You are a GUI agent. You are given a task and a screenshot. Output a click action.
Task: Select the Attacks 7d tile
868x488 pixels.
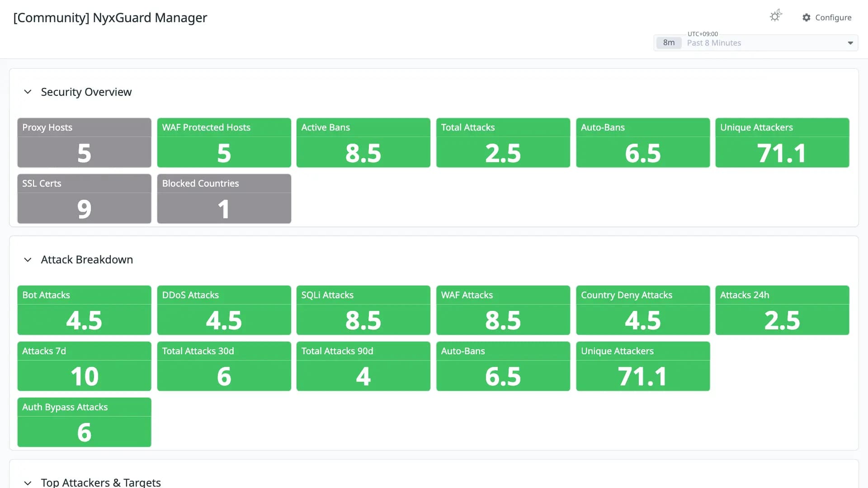(x=84, y=366)
